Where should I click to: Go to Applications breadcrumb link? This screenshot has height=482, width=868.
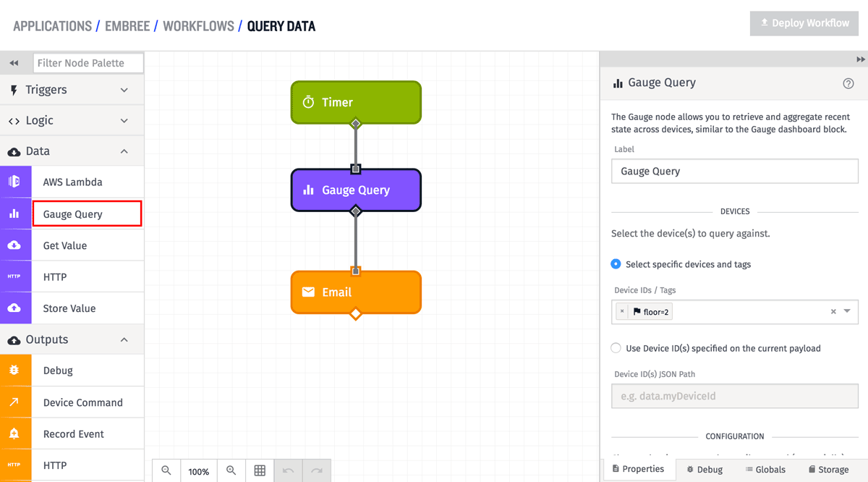[x=53, y=26]
